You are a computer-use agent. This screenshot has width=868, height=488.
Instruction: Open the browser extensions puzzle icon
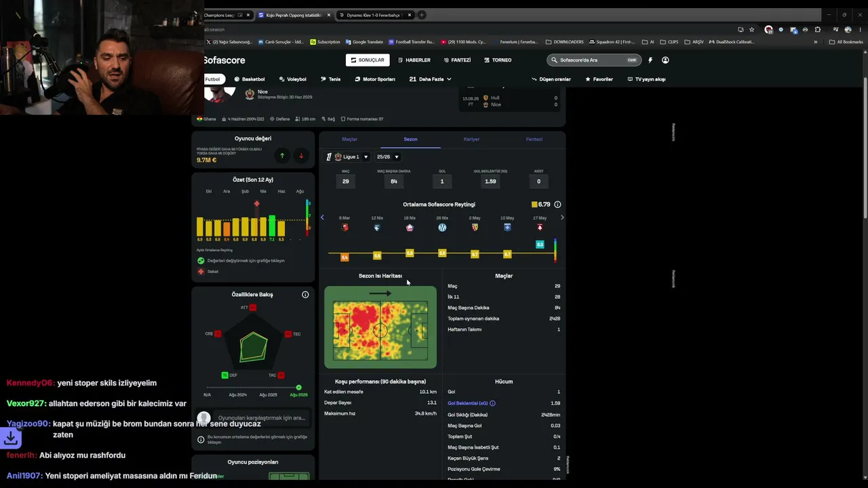[x=818, y=30]
